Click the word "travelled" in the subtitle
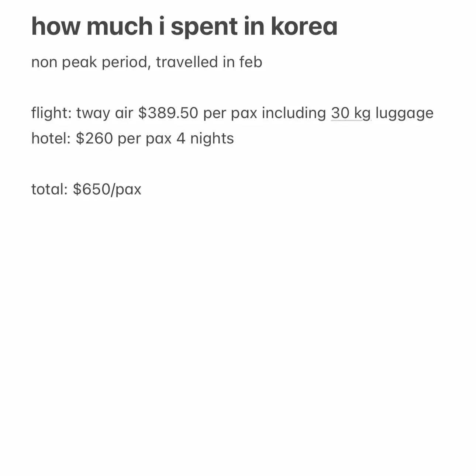This screenshot has width=476, height=476. point(187,62)
